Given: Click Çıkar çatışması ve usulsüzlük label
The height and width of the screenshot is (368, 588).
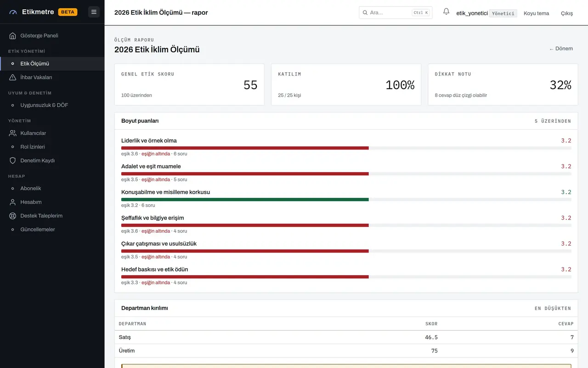Looking at the screenshot, I should [159, 244].
